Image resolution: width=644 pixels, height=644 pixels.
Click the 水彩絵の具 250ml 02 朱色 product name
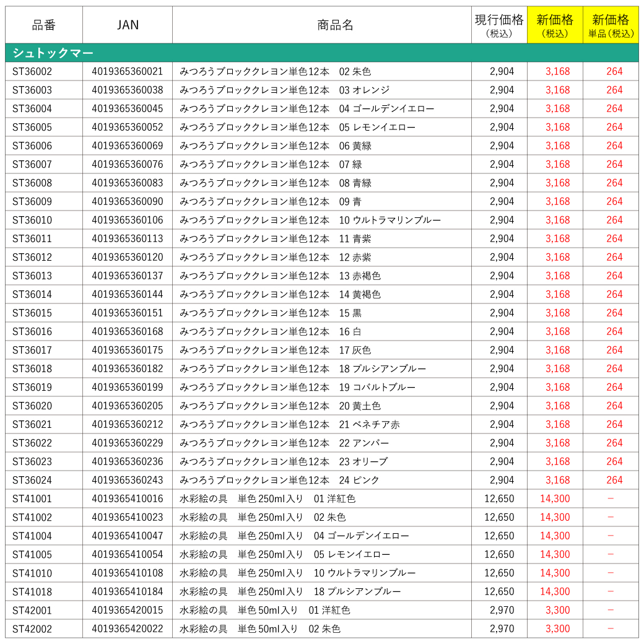[263, 518]
